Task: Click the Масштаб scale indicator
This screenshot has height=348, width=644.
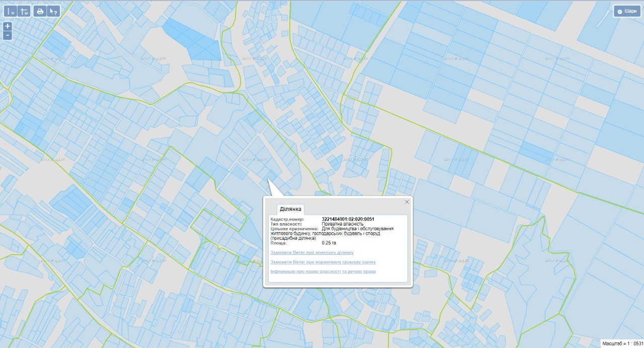Action: coord(622,343)
